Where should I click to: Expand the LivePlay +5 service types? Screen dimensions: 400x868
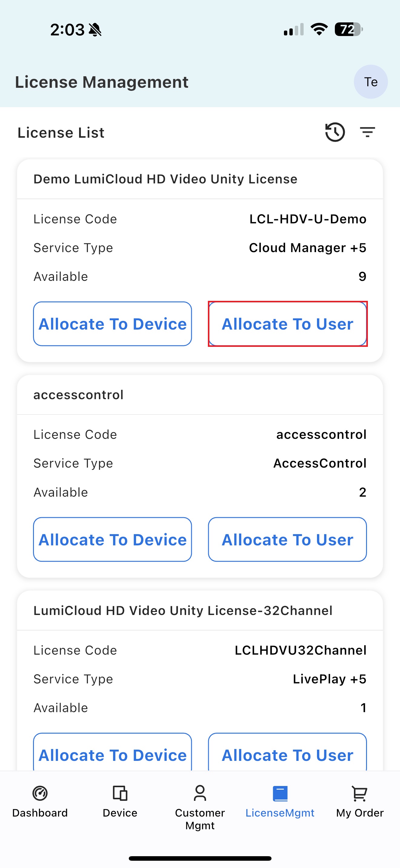[329, 679]
